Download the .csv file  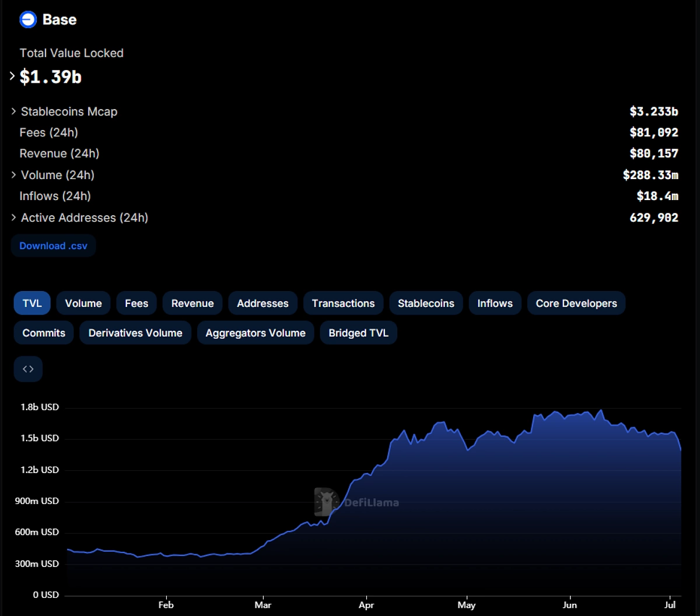(54, 246)
